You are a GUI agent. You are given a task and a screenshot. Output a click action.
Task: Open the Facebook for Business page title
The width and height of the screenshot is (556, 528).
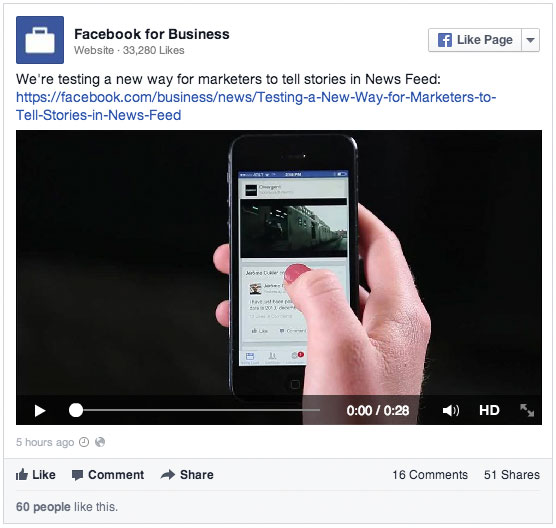(152, 34)
